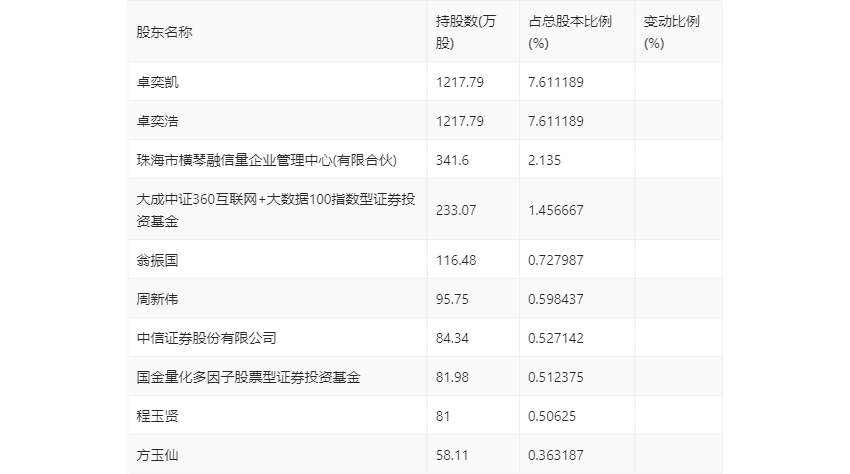Select the 珠海市横琴融信量企业管理中心 shareholder name
This screenshot has height=474, width=850.
coord(267,160)
